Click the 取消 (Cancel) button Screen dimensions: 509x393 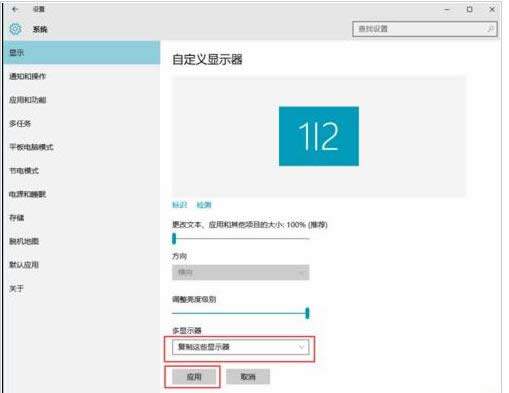[x=248, y=377]
